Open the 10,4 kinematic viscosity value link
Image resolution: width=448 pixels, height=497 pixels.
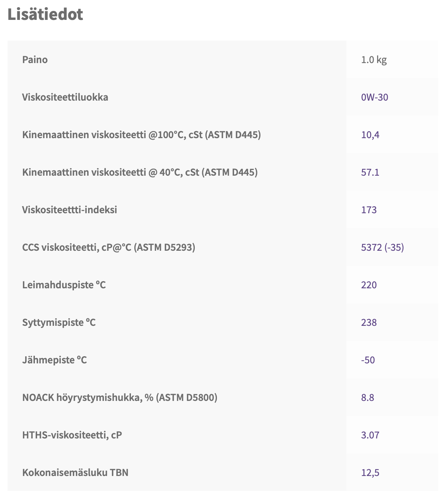(x=370, y=135)
